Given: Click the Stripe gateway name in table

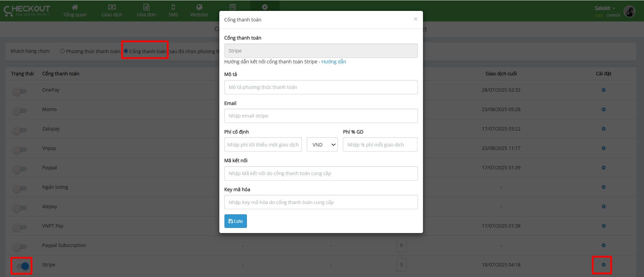Looking at the screenshot, I should 49,265.
